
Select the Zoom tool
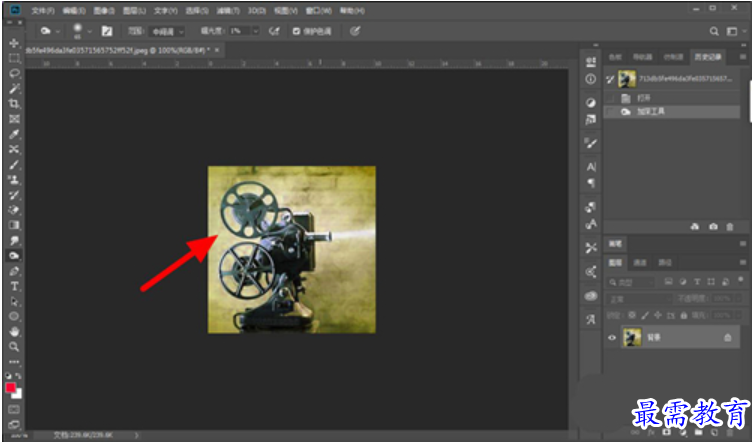(x=14, y=347)
